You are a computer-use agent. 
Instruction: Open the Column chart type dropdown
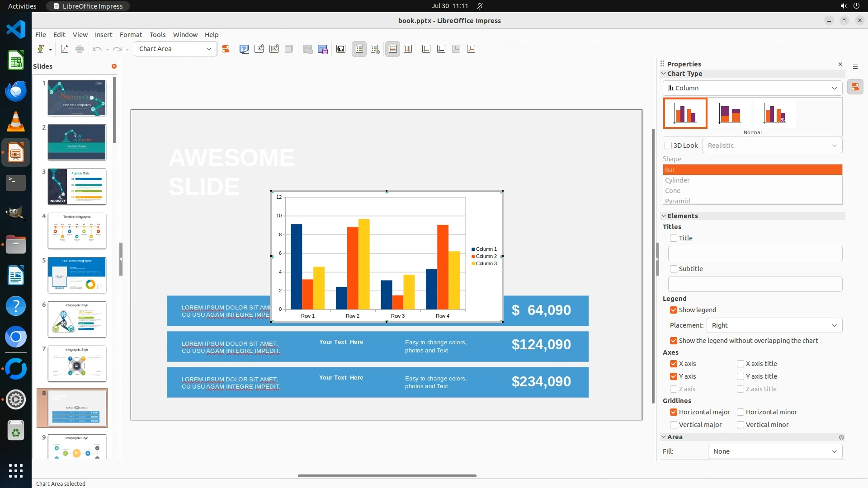click(752, 88)
